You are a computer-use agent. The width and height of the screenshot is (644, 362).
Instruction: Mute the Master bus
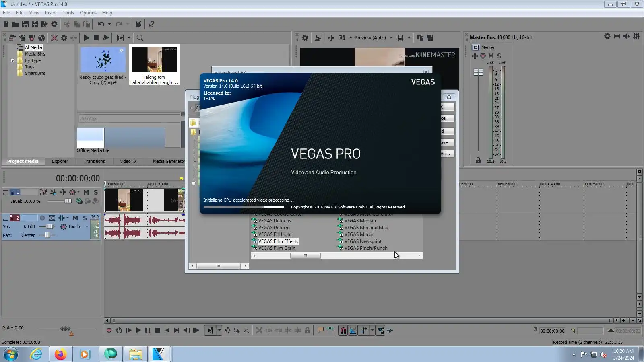point(491,56)
